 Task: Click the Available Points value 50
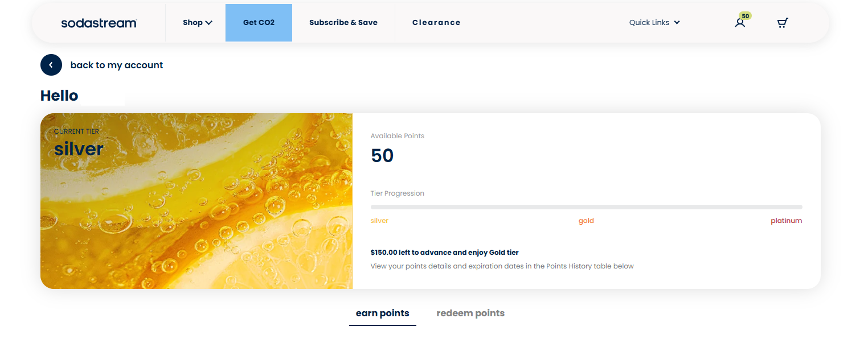point(382,156)
